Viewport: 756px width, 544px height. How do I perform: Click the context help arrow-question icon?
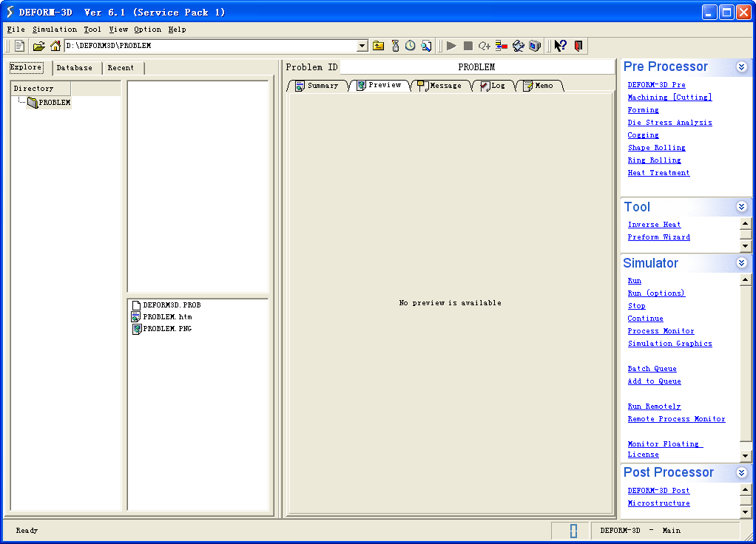coord(560,46)
